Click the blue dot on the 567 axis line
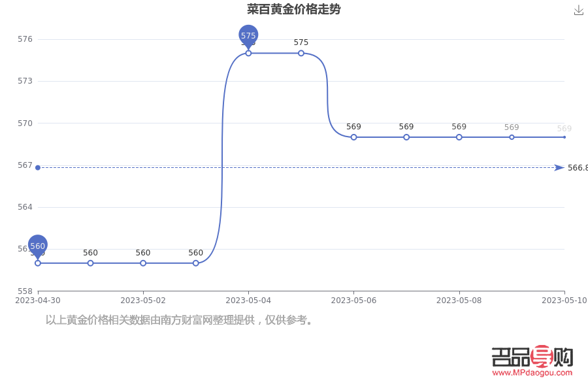 click(x=37, y=167)
